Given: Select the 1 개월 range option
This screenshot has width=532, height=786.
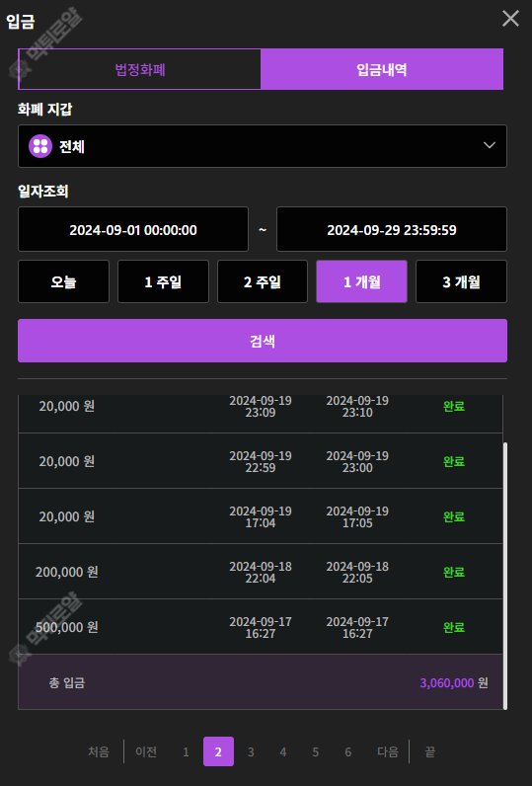Looking at the screenshot, I should pyautogui.click(x=361, y=281).
